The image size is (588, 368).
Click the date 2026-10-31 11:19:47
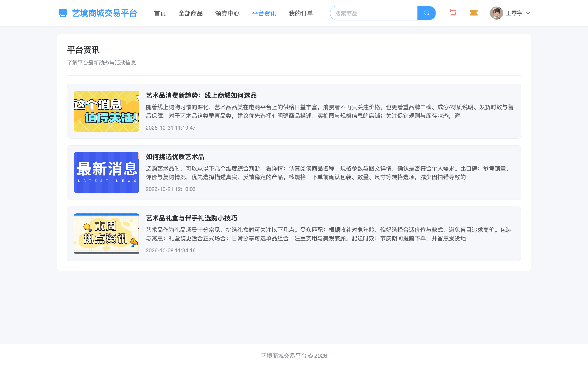tap(170, 128)
